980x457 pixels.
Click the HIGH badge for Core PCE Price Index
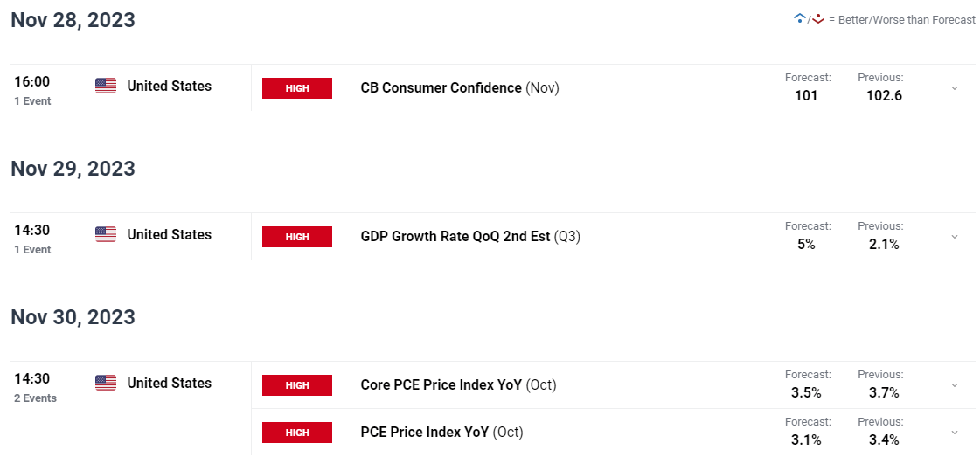[x=297, y=385]
